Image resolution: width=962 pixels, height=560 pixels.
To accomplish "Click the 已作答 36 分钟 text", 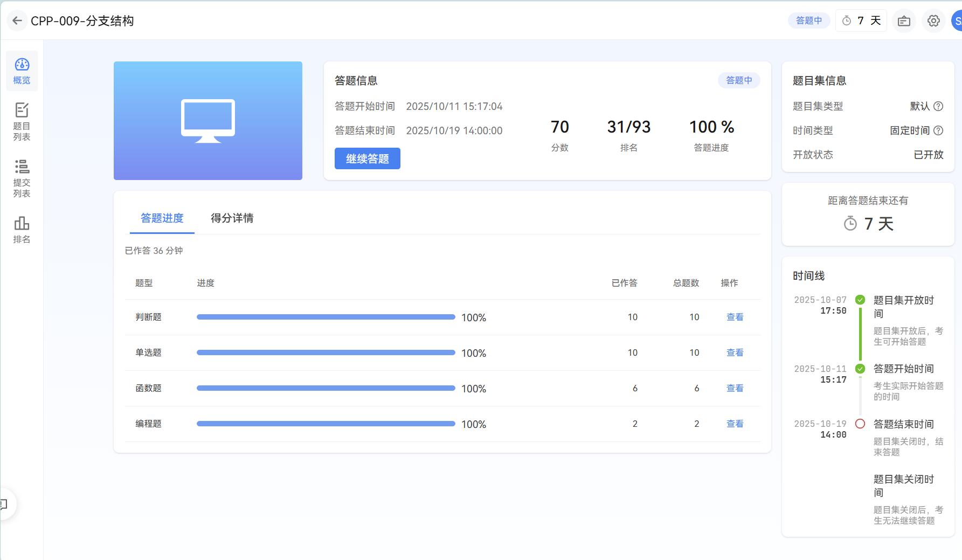I will pyautogui.click(x=154, y=251).
